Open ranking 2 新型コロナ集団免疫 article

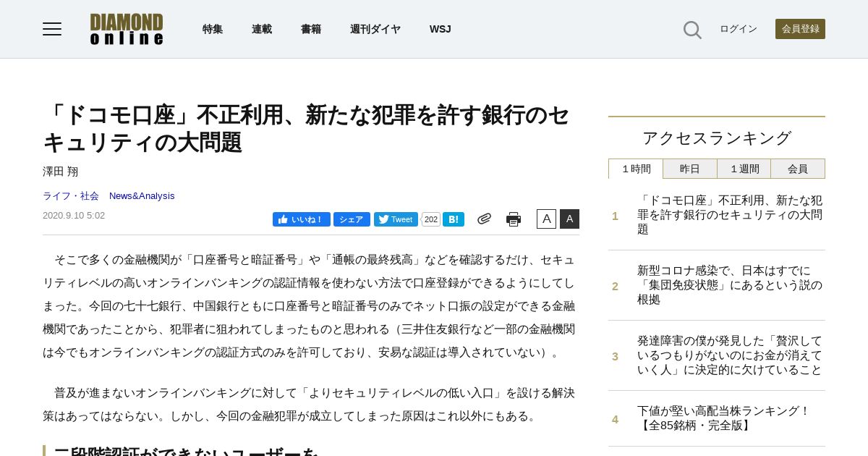point(730,285)
